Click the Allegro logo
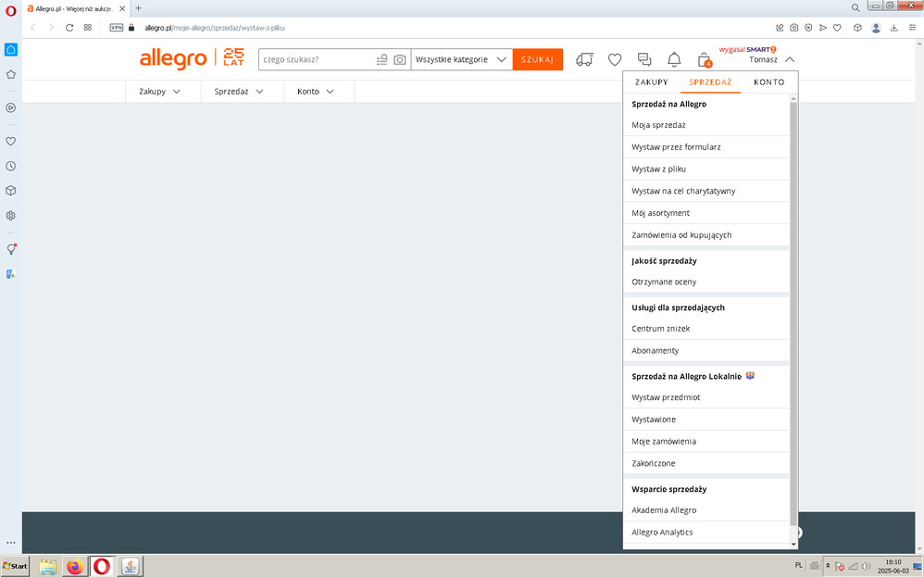The width and height of the screenshot is (924, 578). pos(173,59)
